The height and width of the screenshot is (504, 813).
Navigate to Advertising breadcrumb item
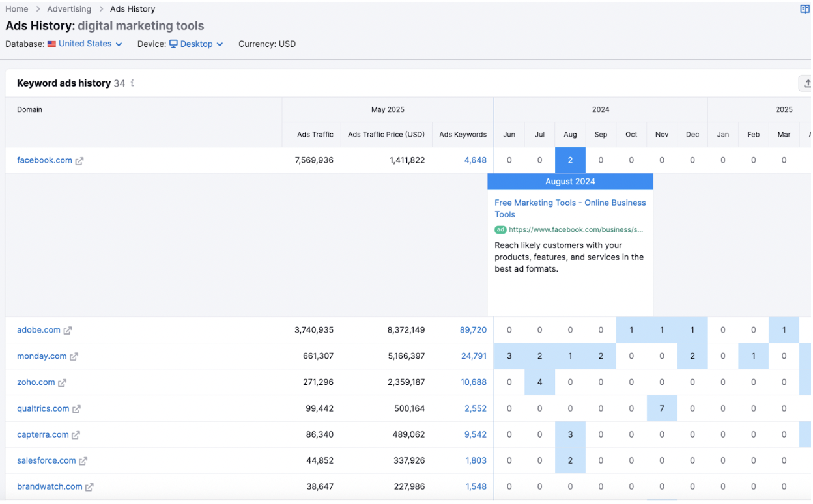pyautogui.click(x=69, y=9)
